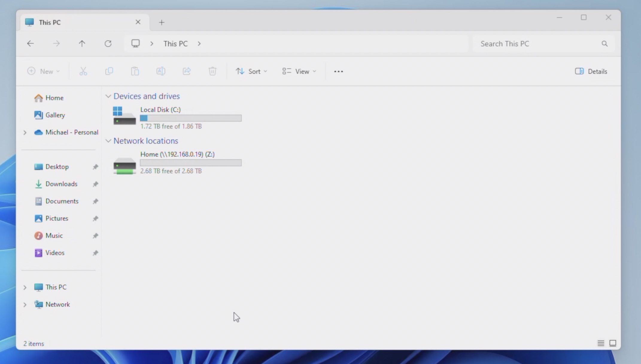Open the View dropdown
The width and height of the screenshot is (641, 364).
pyautogui.click(x=299, y=71)
